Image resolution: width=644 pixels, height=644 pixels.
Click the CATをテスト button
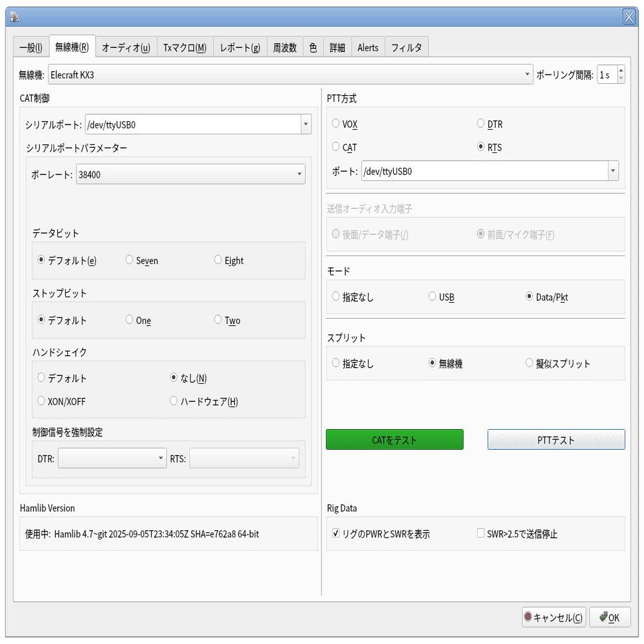coord(394,439)
